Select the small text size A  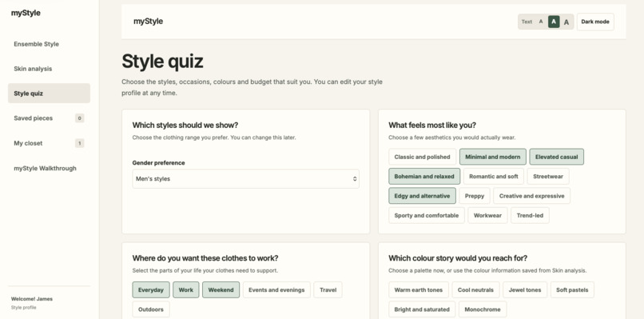[x=541, y=22]
